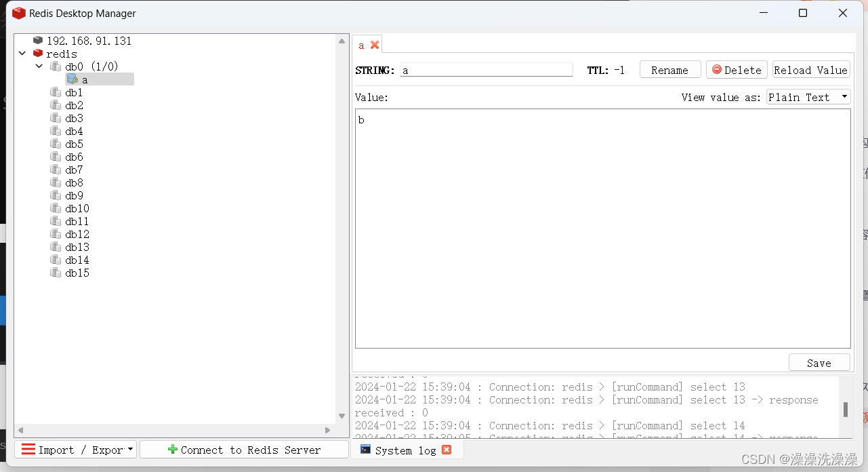Click the db10 database icon
This screenshot has width=868, height=472.
(56, 208)
